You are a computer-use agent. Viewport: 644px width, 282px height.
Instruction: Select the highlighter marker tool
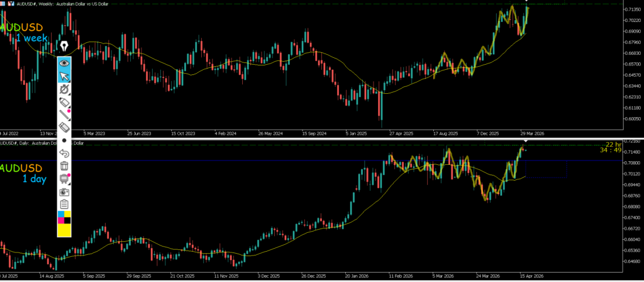(x=64, y=102)
